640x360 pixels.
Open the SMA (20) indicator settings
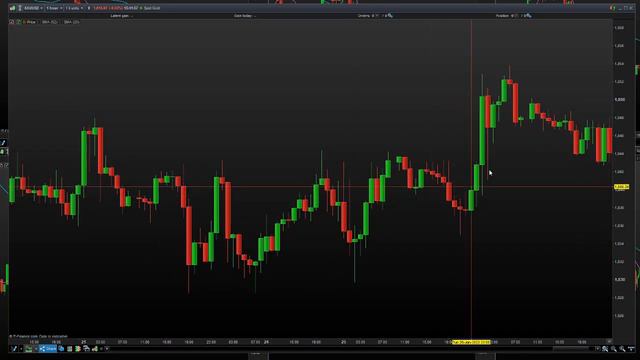71,22
